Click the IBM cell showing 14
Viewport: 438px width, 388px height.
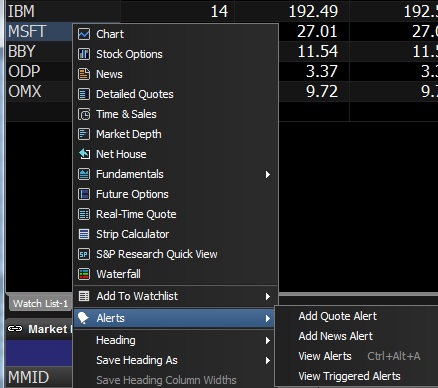[178, 11]
